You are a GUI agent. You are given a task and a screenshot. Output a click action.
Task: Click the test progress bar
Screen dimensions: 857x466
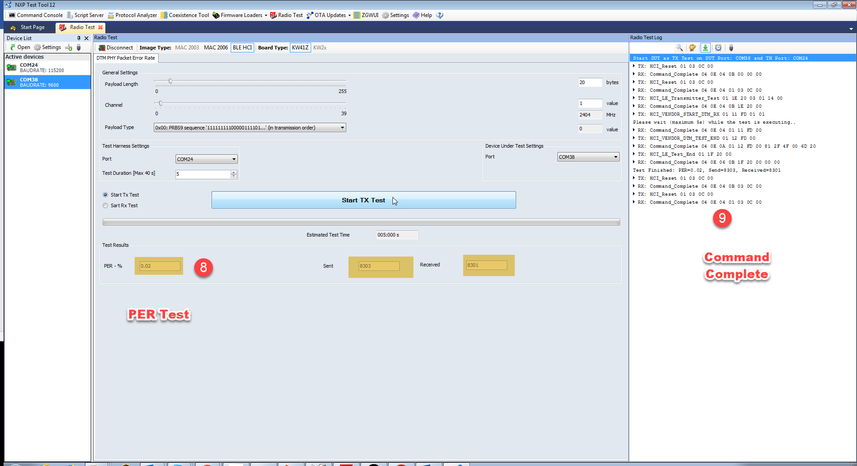(x=361, y=222)
